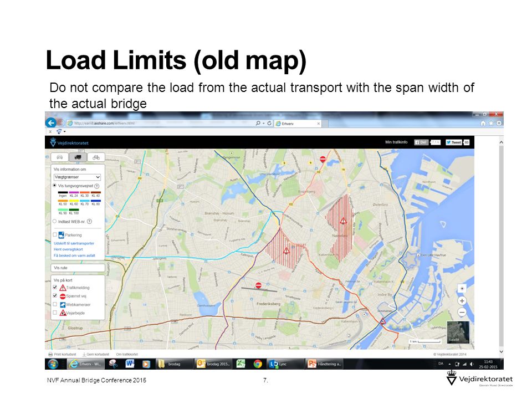Select Indtast WEB-nr. radio button

pyautogui.click(x=55, y=221)
